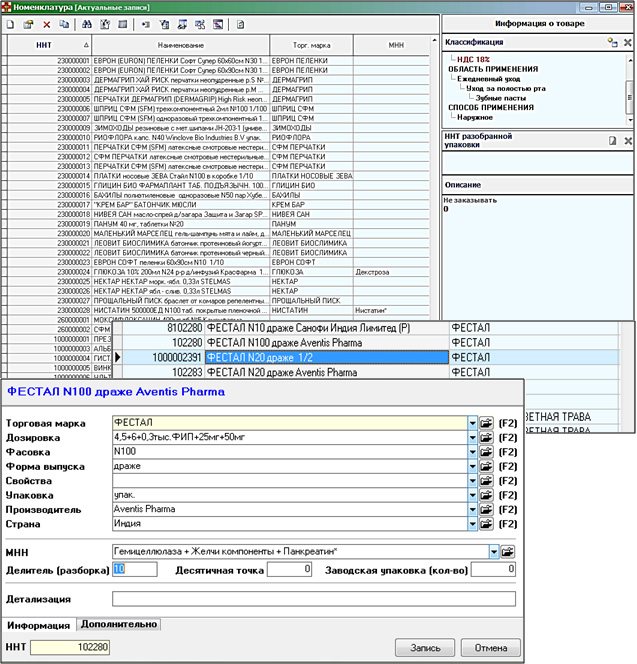Select the Ежедневный уход tree node
The width and height of the screenshot is (637, 664).
tap(488, 79)
